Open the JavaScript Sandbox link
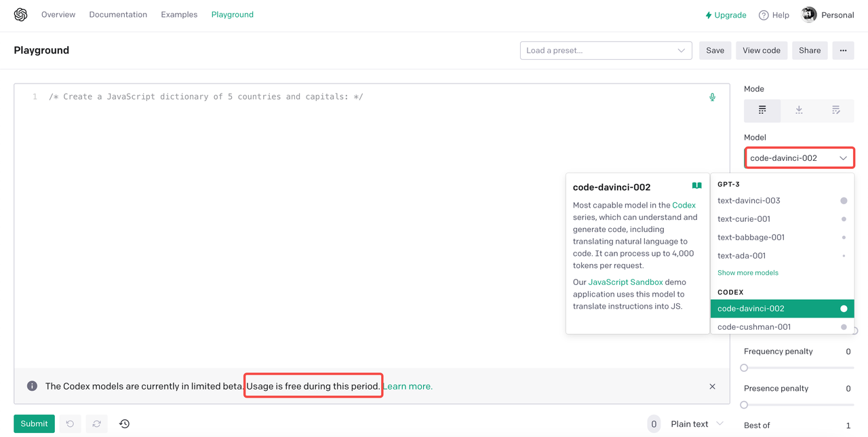 click(x=625, y=282)
